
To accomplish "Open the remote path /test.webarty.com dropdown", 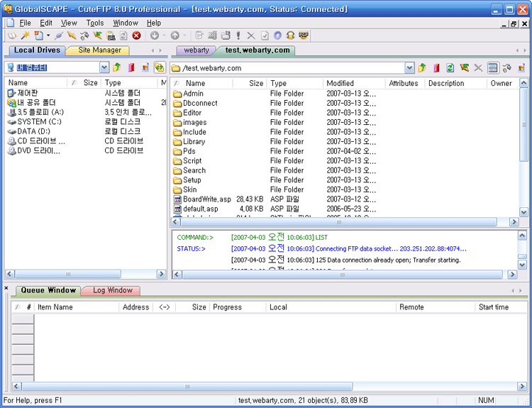I will pos(409,68).
